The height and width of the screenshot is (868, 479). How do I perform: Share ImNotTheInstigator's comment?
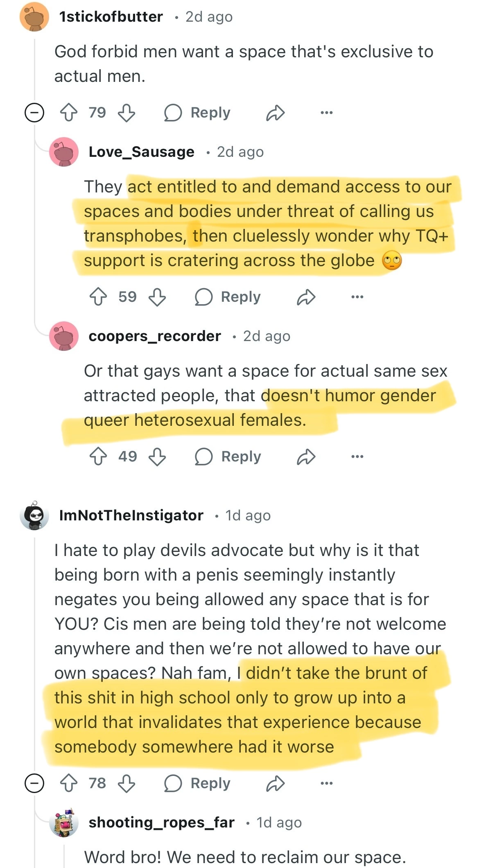(275, 783)
